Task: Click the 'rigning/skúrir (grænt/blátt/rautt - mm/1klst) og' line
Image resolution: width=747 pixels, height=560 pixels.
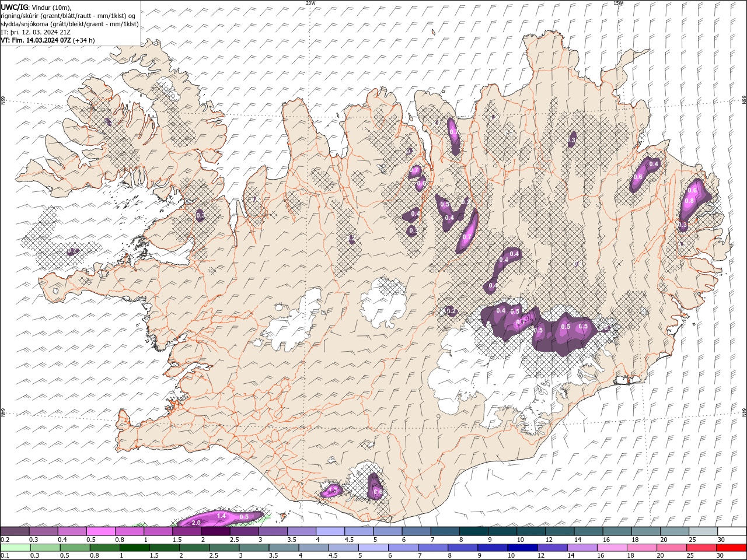Action: [68, 16]
